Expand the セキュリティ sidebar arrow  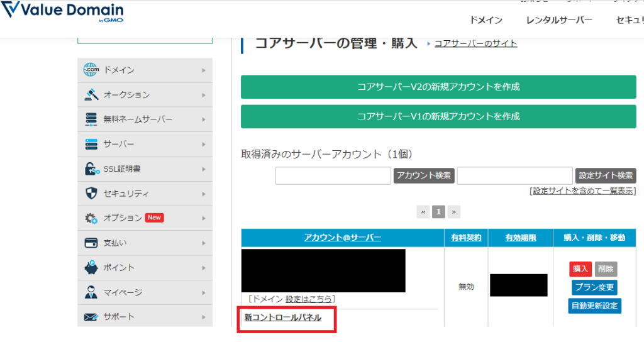[204, 194]
